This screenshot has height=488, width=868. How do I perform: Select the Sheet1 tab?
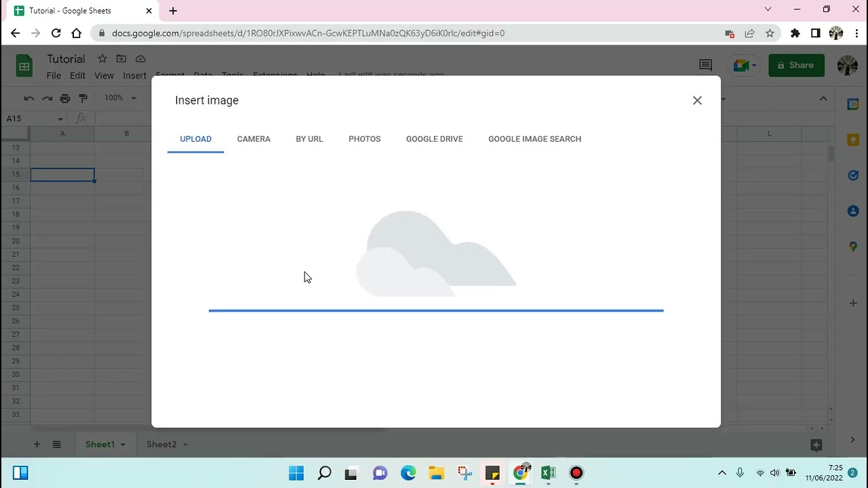[100, 445]
